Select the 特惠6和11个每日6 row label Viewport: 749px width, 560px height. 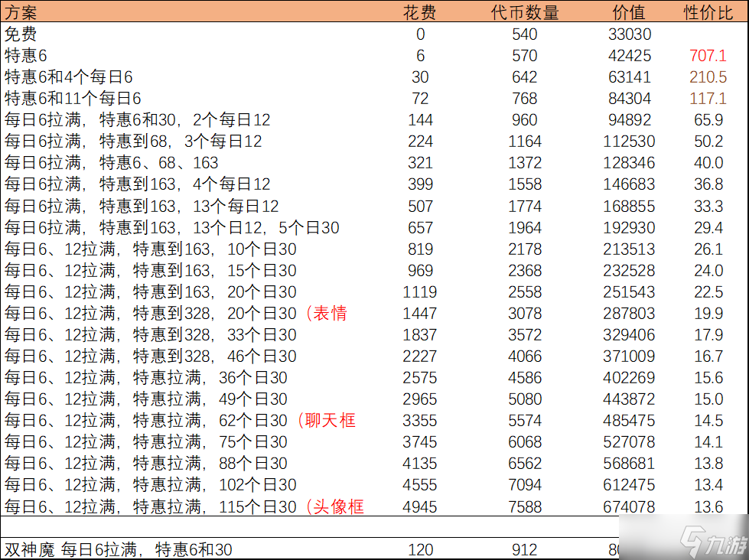[73, 99]
